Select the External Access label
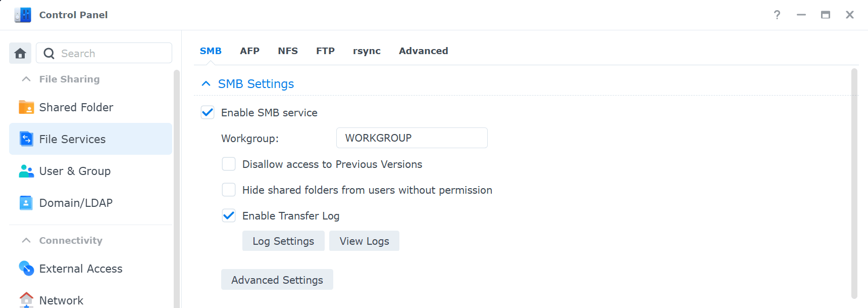This screenshot has height=308, width=868. click(x=81, y=269)
